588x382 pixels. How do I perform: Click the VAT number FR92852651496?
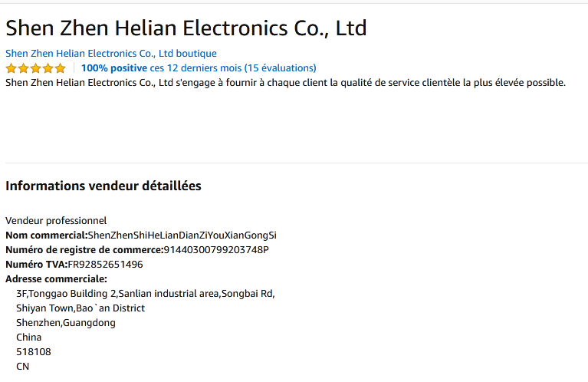coord(105,265)
